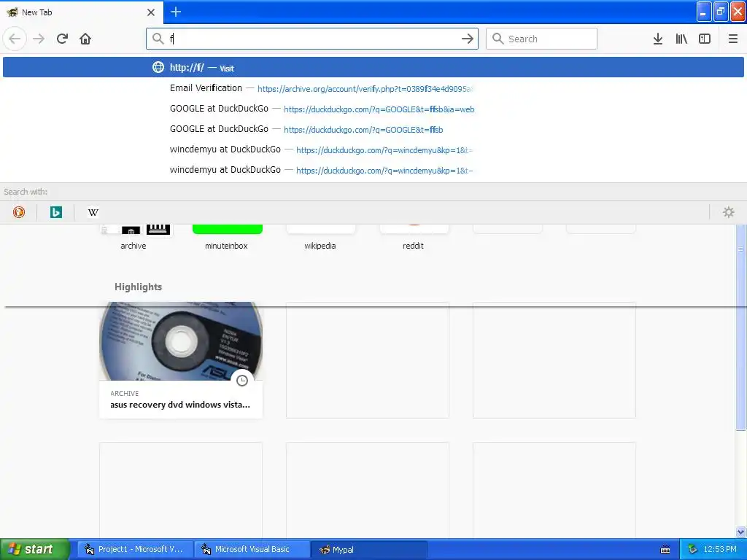Image resolution: width=747 pixels, height=560 pixels.
Task: Click the Go arrow in the address bar
Action: coord(468,39)
